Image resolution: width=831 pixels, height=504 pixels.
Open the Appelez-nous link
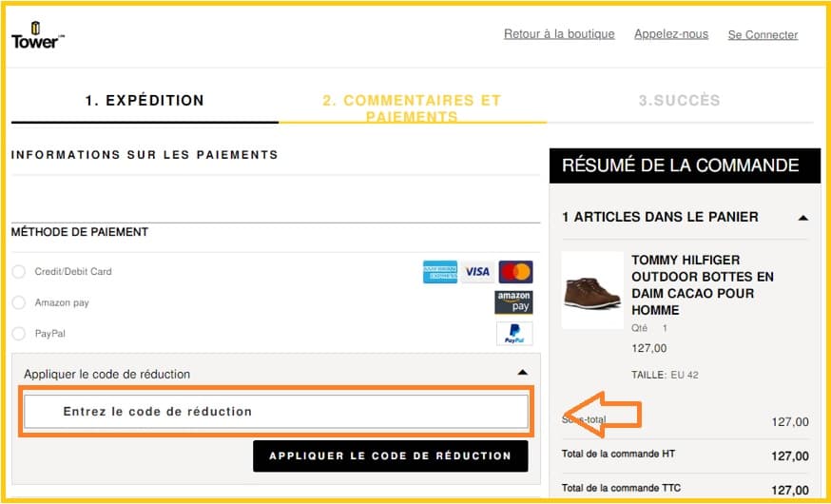(671, 34)
